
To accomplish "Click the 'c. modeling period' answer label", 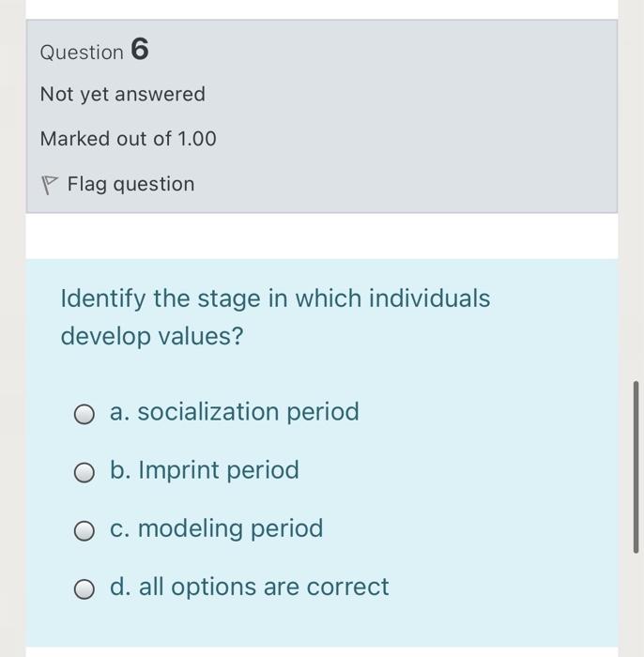I will click(x=216, y=528).
